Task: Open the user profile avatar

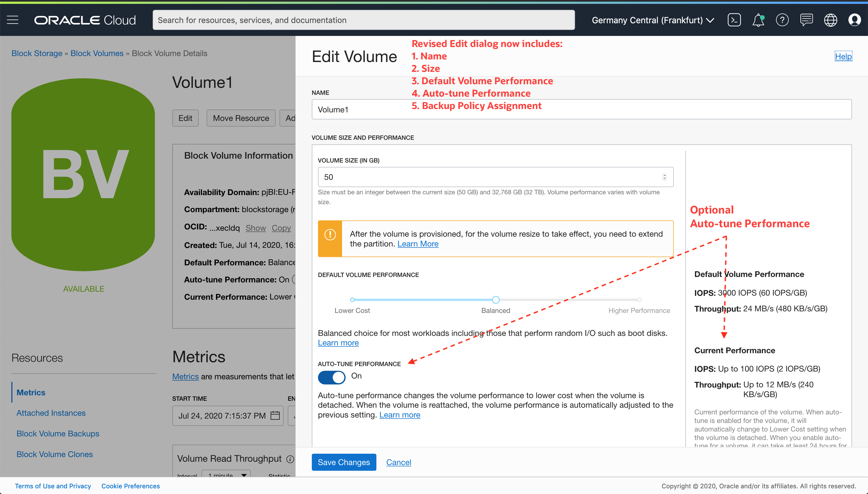Action: (x=854, y=20)
